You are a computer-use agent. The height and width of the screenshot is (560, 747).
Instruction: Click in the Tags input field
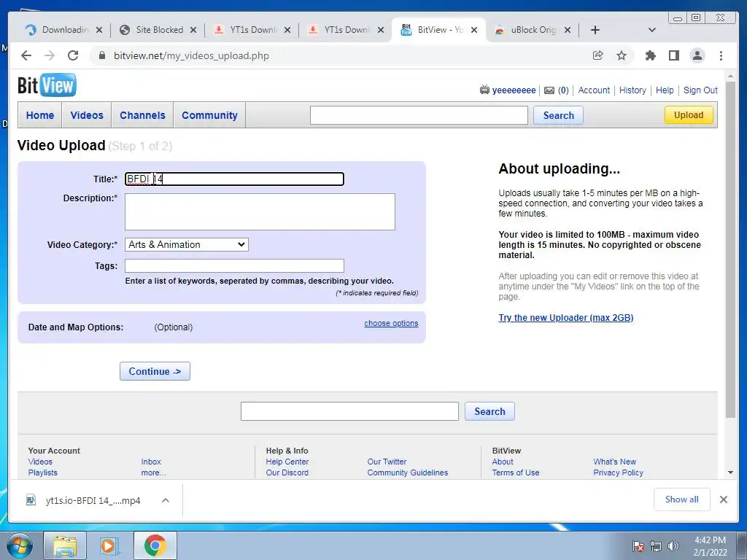pos(234,265)
